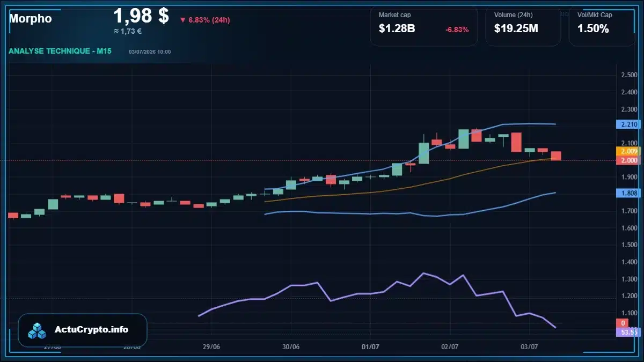Click the 01/07 date on time axis
The height and width of the screenshot is (362, 644).
point(370,346)
